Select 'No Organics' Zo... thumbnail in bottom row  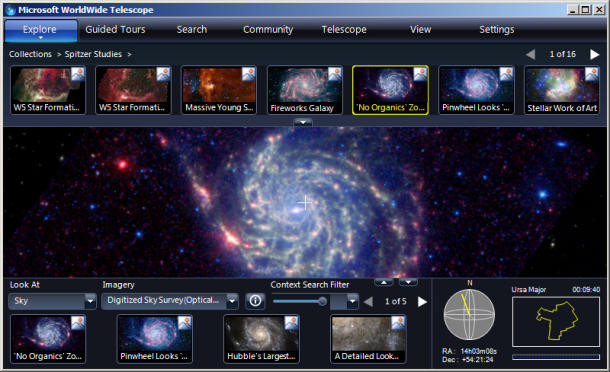click(48, 339)
